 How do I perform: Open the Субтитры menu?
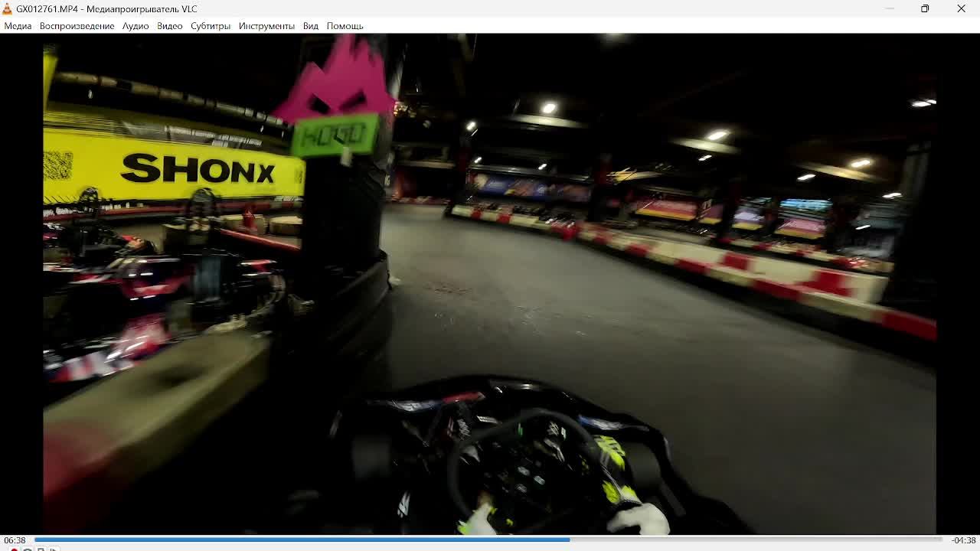[x=211, y=26]
